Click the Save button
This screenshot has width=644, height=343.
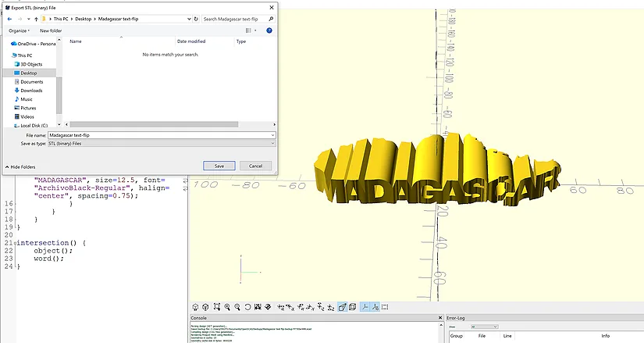pyautogui.click(x=219, y=166)
